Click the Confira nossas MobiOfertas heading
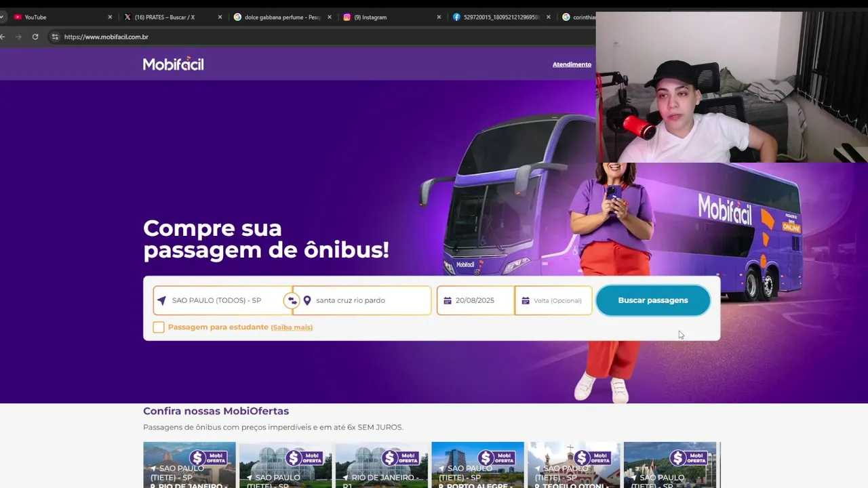The image size is (868, 488). coord(216,411)
